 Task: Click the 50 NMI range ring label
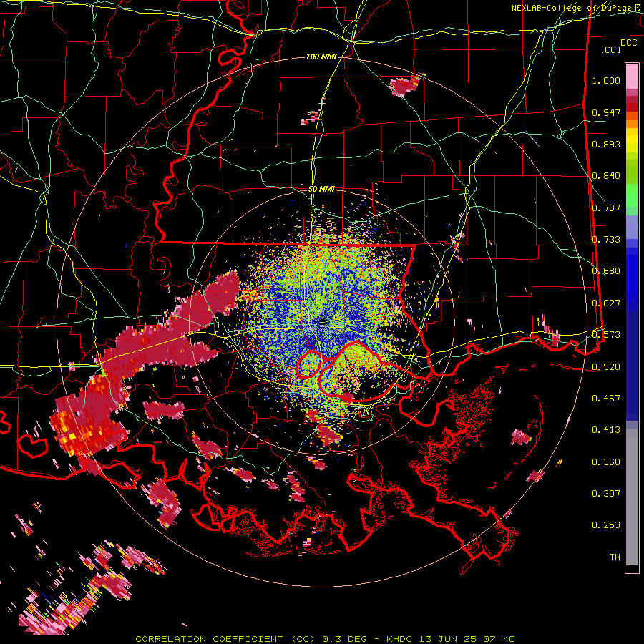point(321,190)
